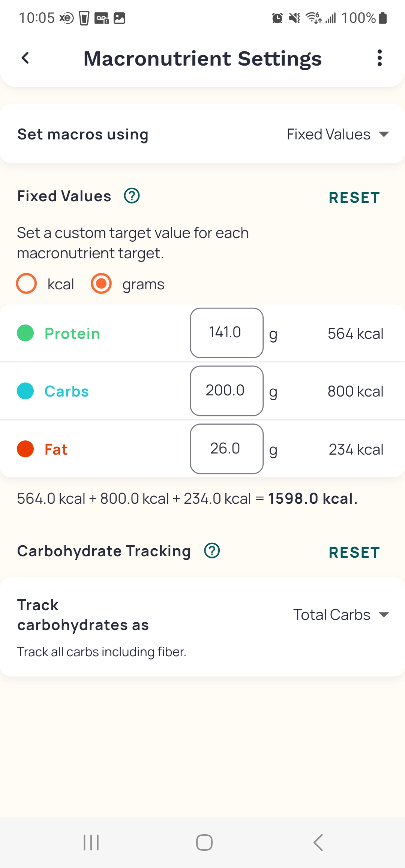This screenshot has height=868, width=405.
Task: Open the three-dot overflow menu
Action: click(379, 58)
